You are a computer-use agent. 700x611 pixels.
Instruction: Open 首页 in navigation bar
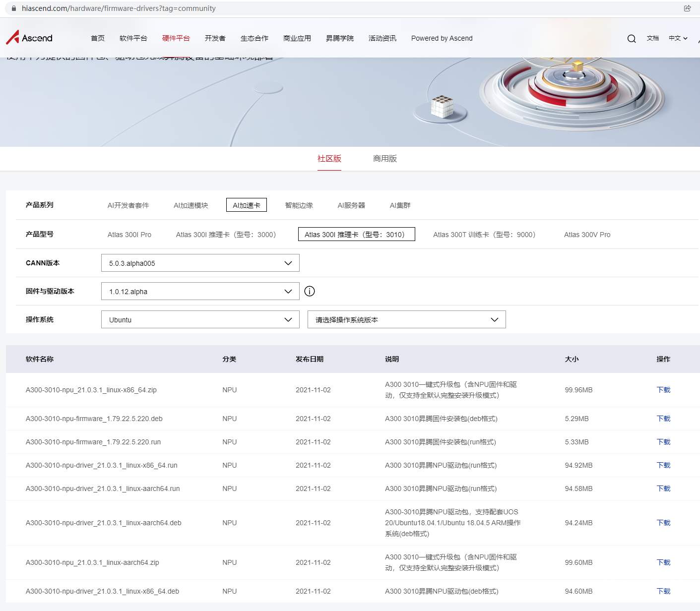point(98,38)
